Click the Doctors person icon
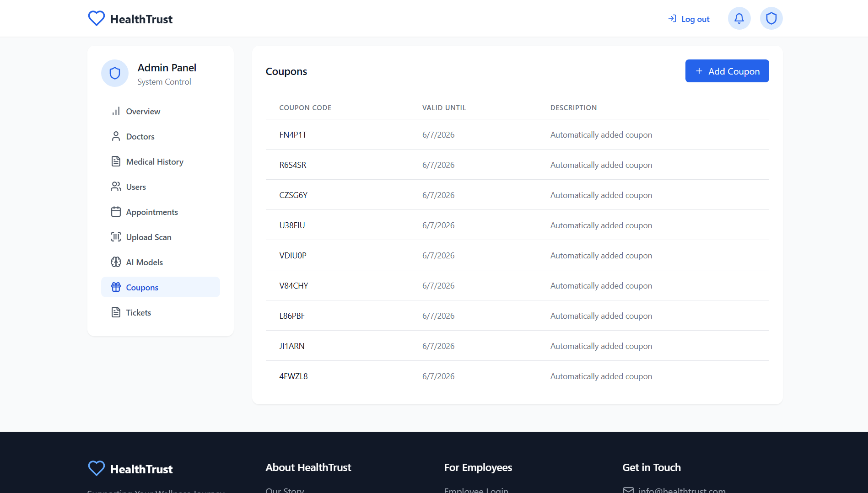This screenshot has height=493, width=868. [116, 136]
